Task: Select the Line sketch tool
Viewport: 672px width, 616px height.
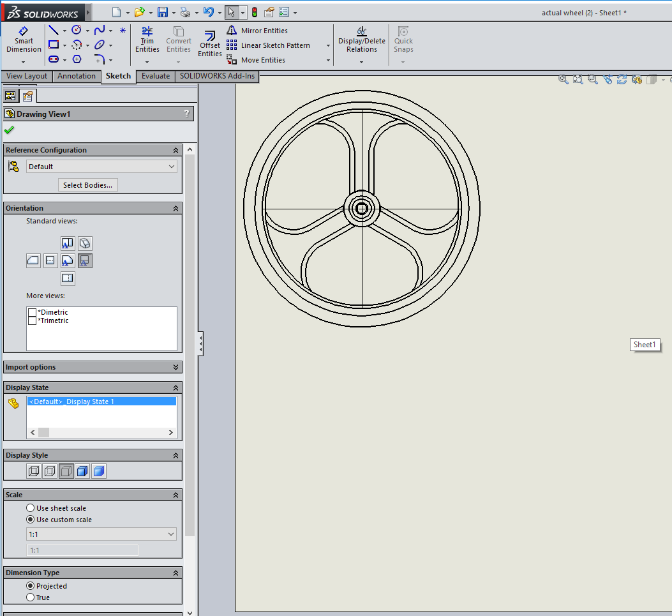Action: pos(52,30)
